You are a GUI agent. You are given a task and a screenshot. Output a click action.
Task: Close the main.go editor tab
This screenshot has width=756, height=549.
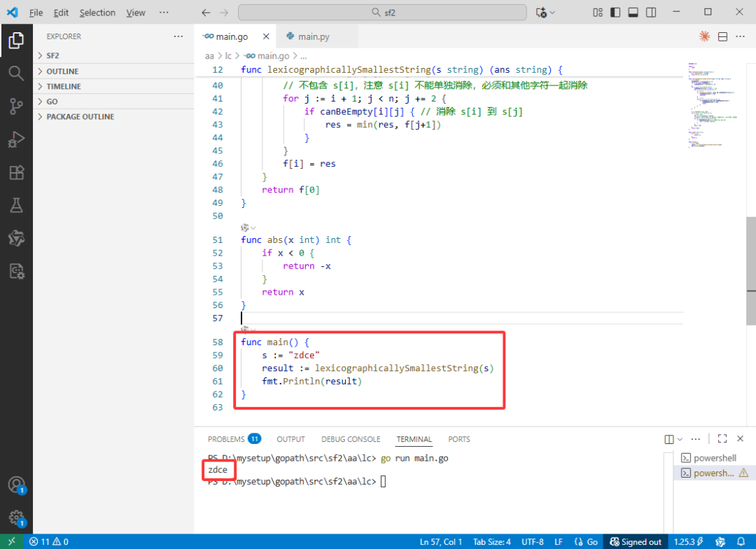[266, 36]
